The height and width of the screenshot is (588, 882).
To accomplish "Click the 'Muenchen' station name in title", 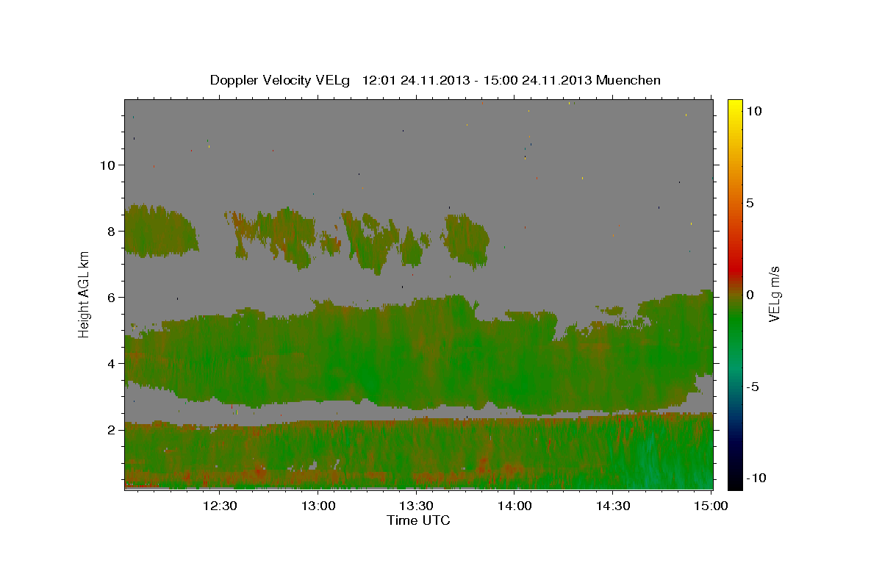I will [628, 80].
